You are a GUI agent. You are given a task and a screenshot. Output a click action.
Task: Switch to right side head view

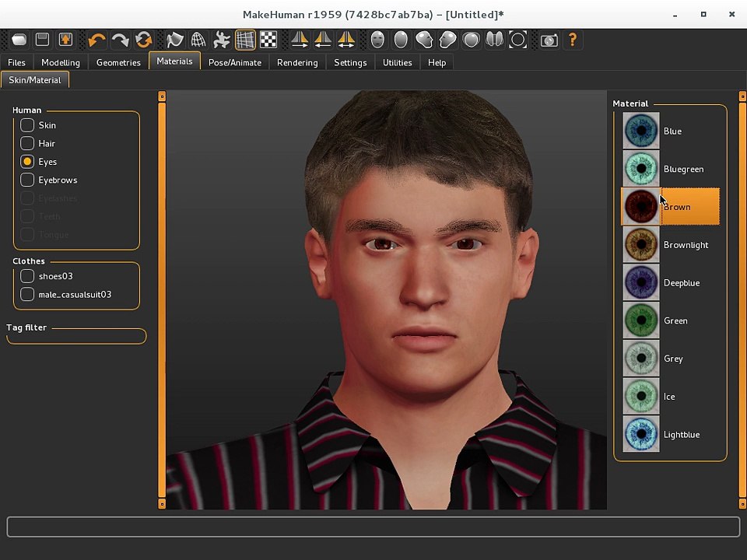447,40
